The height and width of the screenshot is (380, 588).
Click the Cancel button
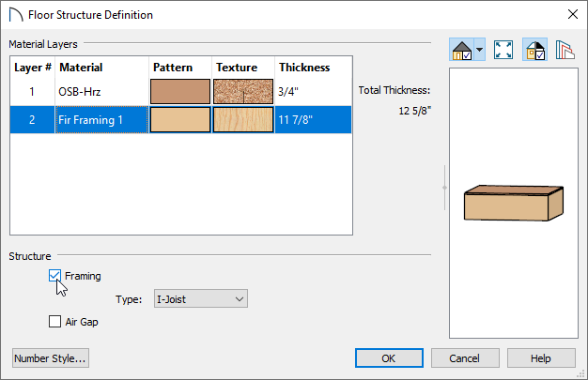click(465, 358)
